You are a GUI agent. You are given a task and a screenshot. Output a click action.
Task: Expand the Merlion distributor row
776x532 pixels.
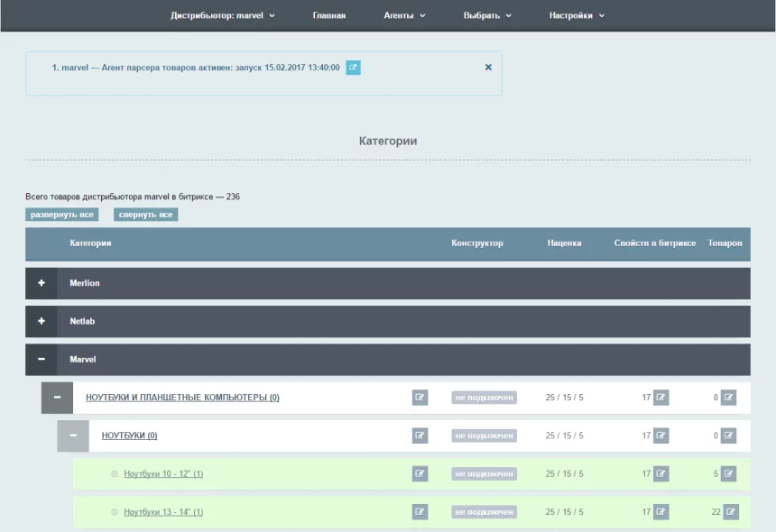tap(42, 283)
